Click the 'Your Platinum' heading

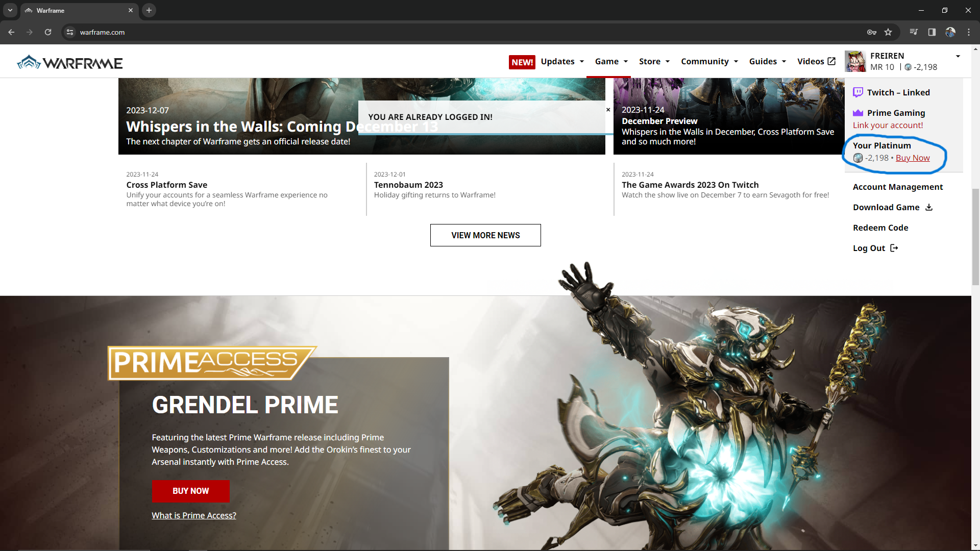[x=881, y=145]
